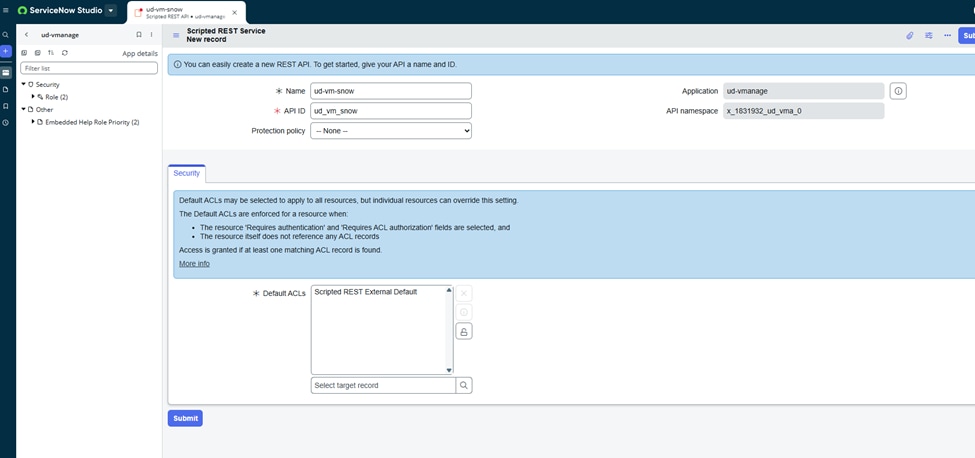Open the Protection policy dropdown

click(390, 131)
